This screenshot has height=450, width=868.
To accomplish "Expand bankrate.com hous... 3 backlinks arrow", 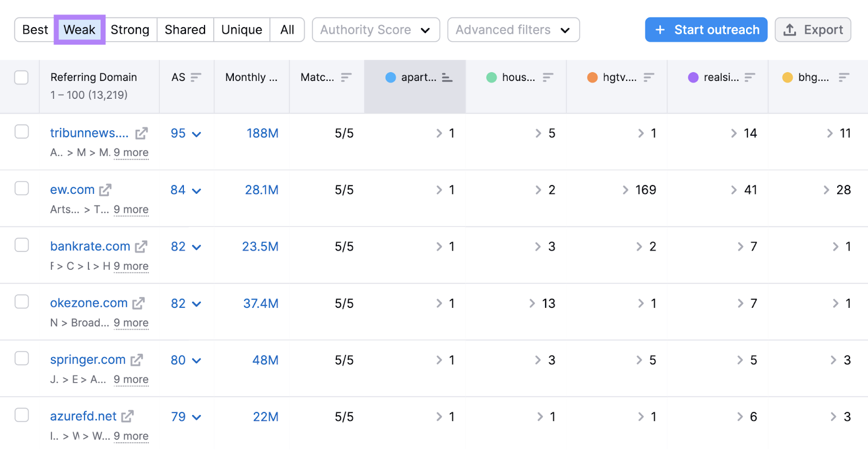I will click(x=538, y=246).
